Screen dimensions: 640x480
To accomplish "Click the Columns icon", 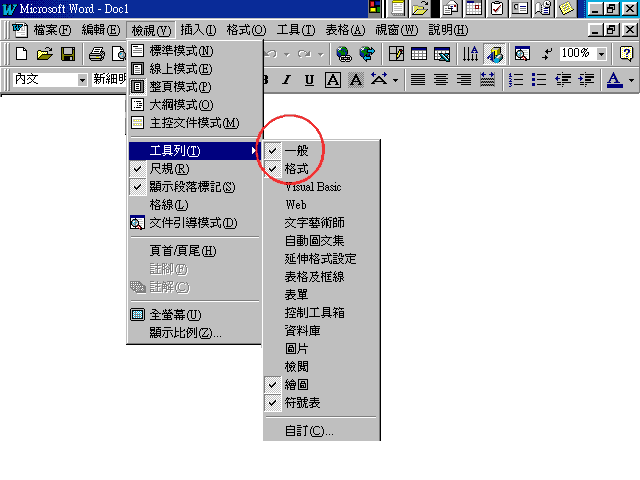I will pos(471,54).
